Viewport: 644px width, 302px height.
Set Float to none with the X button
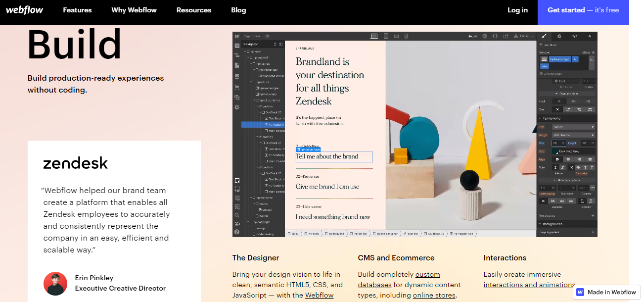pos(559,101)
